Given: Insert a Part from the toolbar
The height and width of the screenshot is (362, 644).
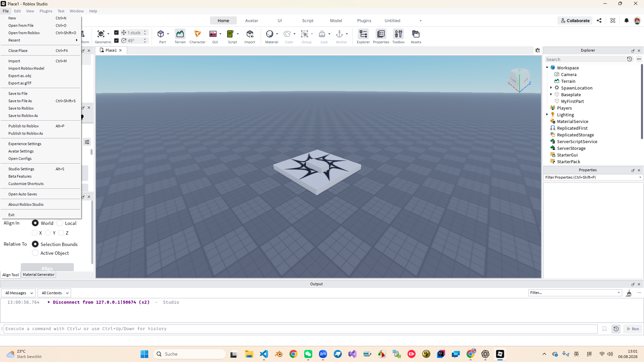Looking at the screenshot, I should [x=161, y=34].
